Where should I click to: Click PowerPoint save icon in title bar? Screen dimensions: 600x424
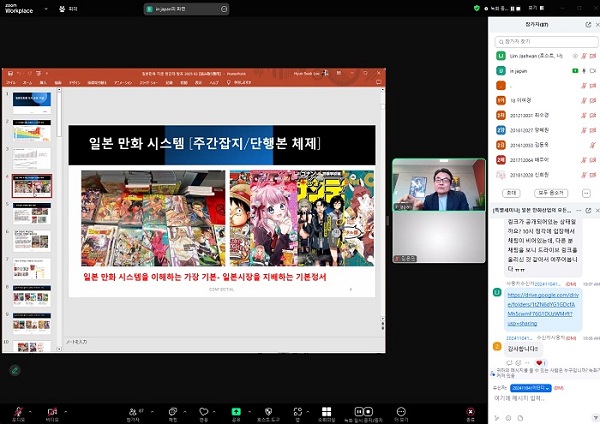[10, 73]
